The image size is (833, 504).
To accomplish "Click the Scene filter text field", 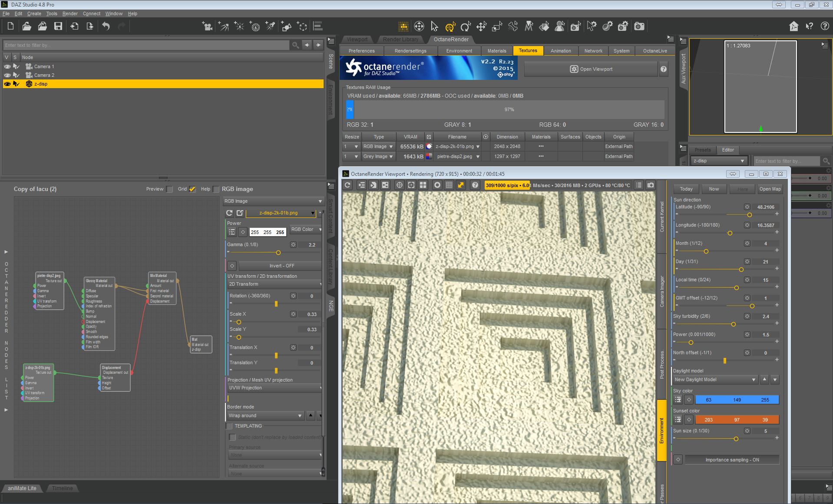I will tap(146, 45).
